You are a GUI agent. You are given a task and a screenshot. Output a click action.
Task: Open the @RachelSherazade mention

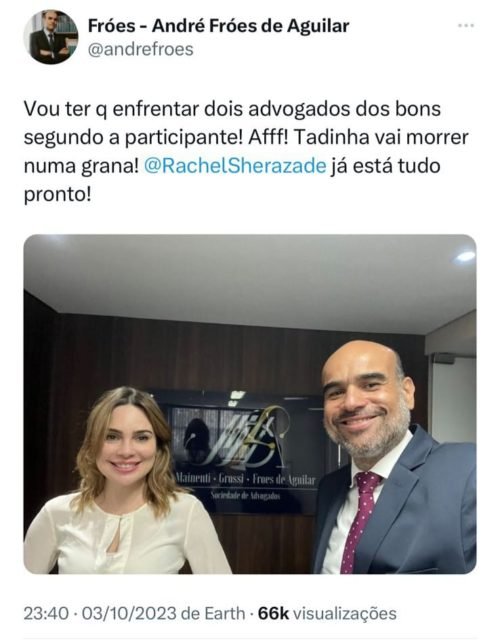(235, 166)
